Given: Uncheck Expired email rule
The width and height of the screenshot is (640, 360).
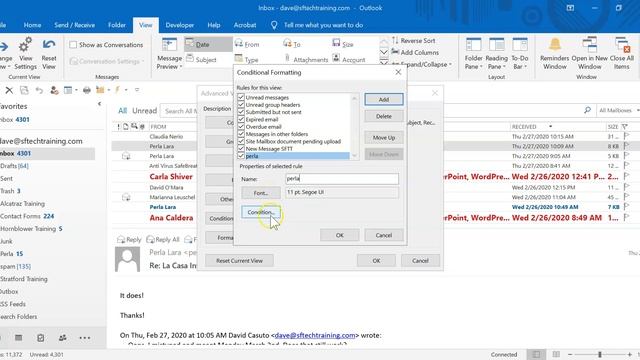Looking at the screenshot, I should [241, 120].
